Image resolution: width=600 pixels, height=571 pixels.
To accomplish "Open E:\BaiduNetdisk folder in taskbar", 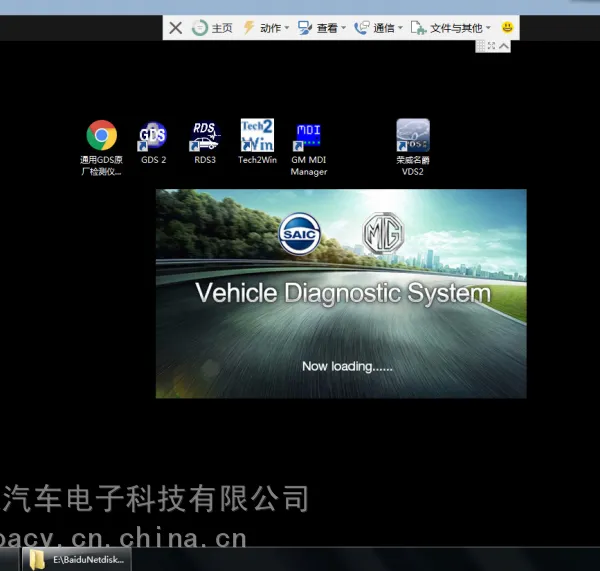I will point(77,560).
